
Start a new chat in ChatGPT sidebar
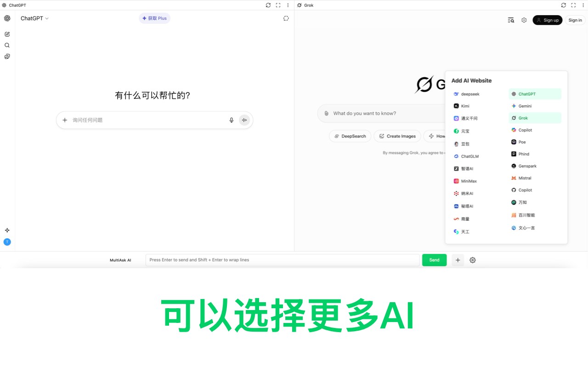pos(7,34)
